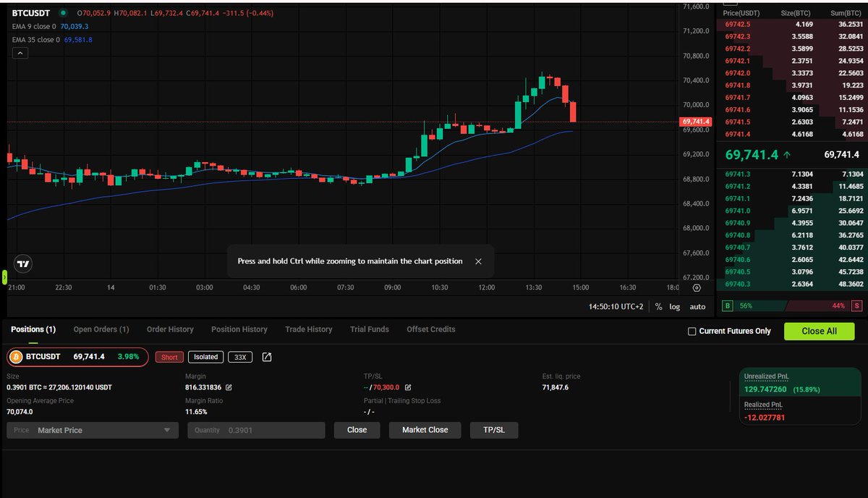Click the Price(USDT) order book column header
The width and height of the screenshot is (868, 498).
741,13
